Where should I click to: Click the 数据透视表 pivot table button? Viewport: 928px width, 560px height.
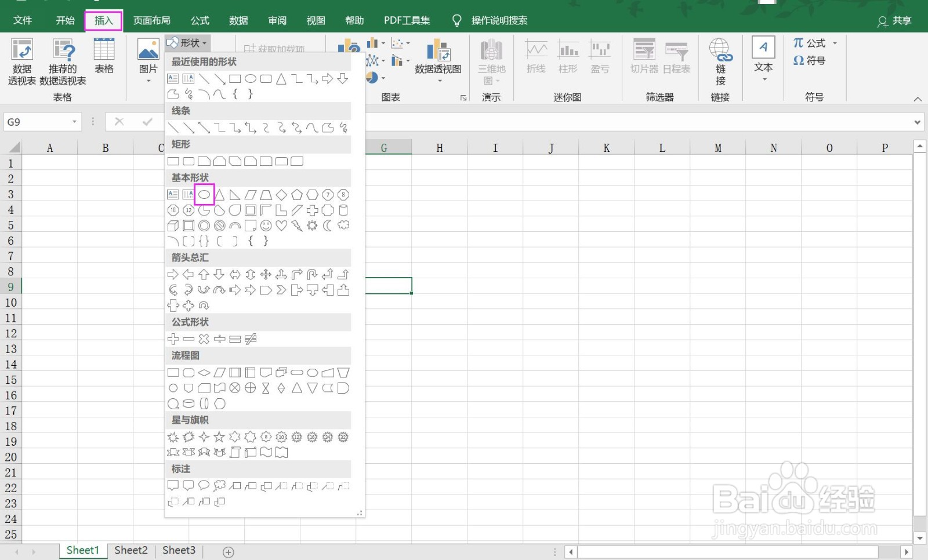[22, 61]
